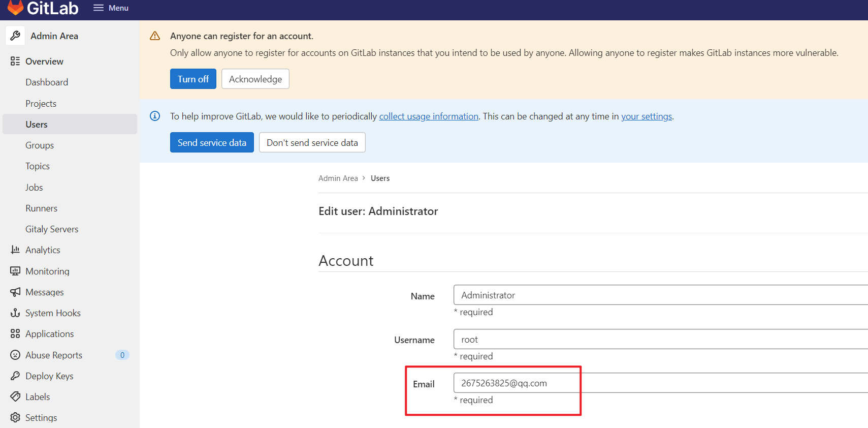Screen dimensions: 868x428
Task: Open System Hooks label
Action: 53,313
